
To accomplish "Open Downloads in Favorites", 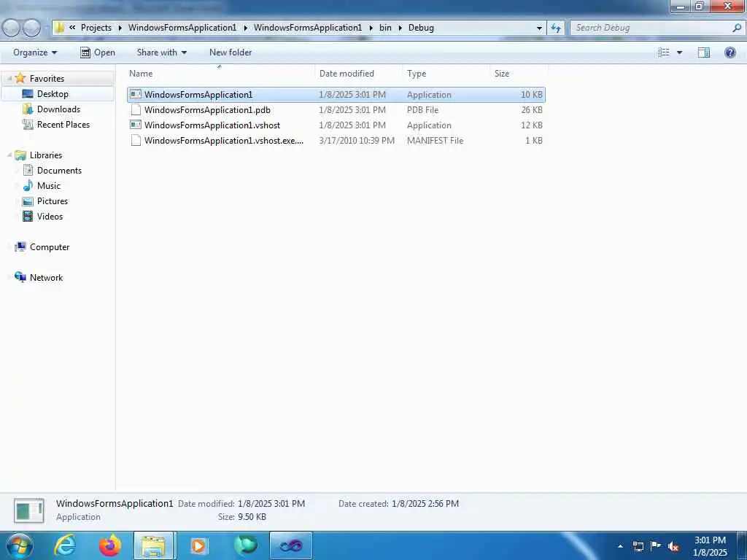I will (58, 109).
